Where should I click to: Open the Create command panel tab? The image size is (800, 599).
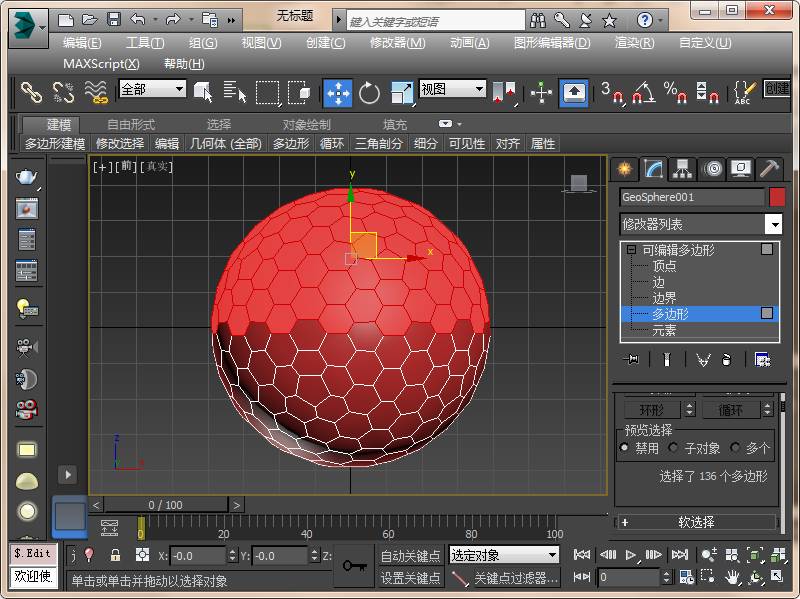624,168
